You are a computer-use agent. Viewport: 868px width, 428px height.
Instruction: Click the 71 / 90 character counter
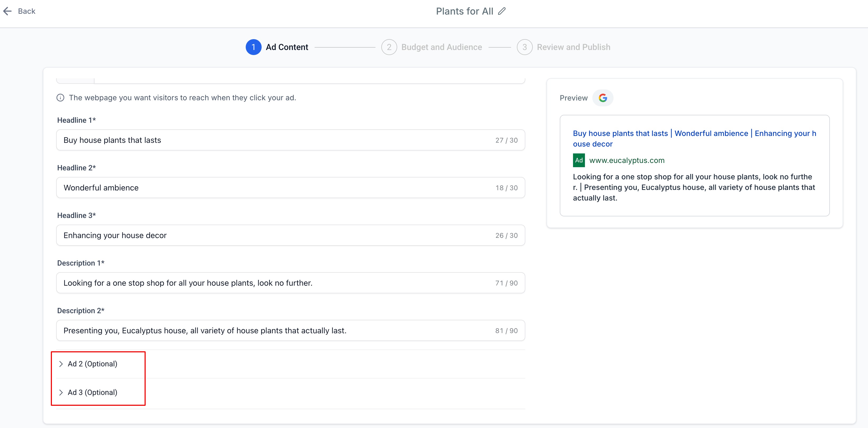coord(507,283)
